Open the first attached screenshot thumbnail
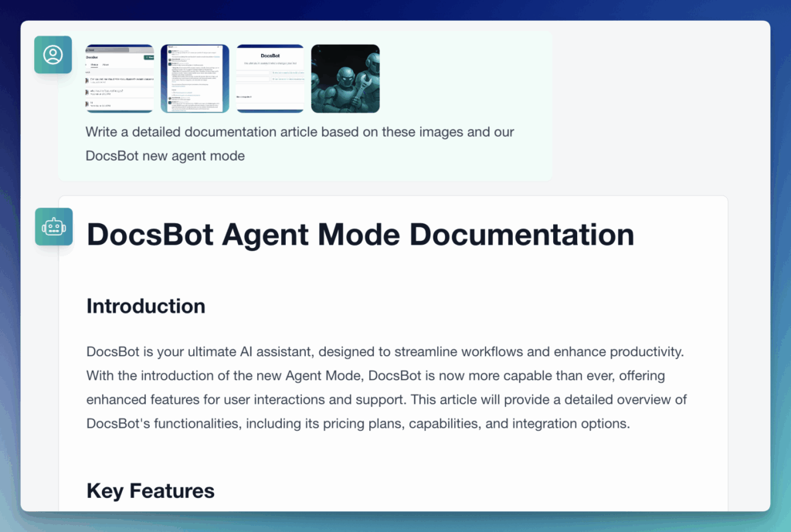Viewport: 791px width, 532px height. 120,79
